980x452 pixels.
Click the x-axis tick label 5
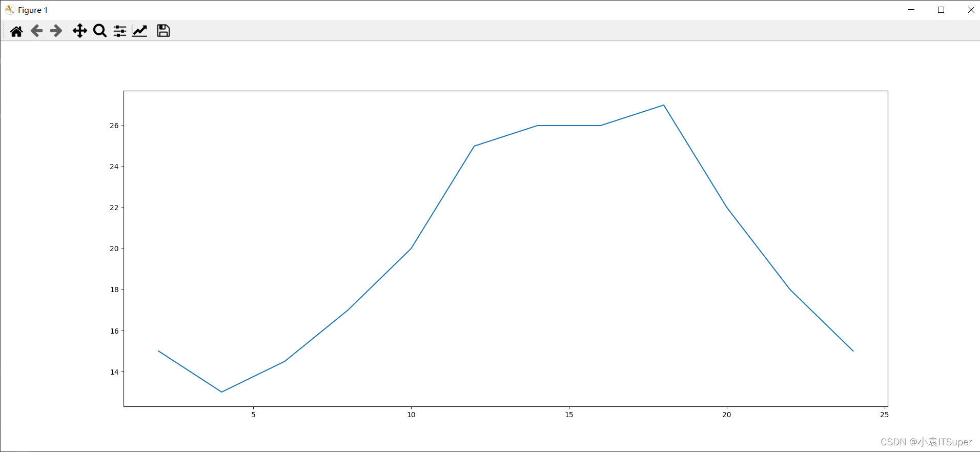click(x=253, y=415)
